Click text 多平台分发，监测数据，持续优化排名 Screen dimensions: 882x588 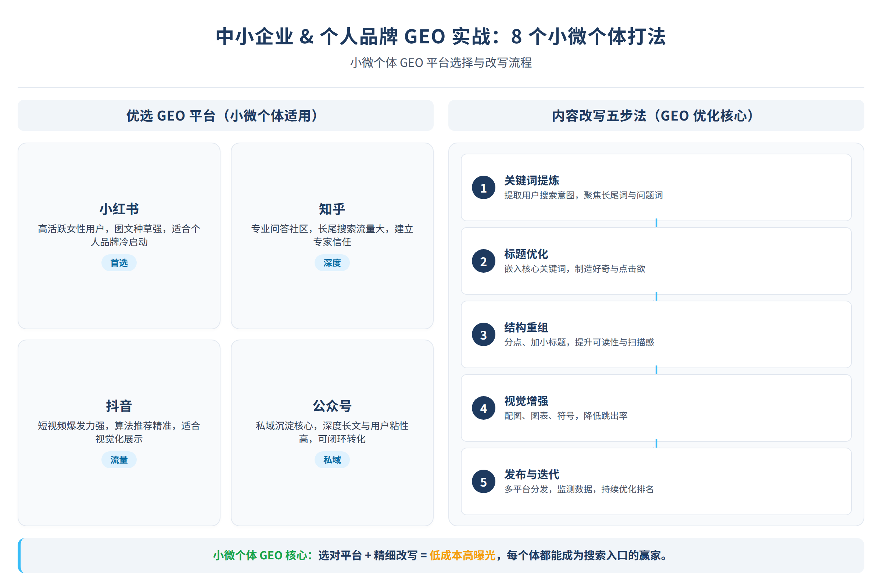579,490
